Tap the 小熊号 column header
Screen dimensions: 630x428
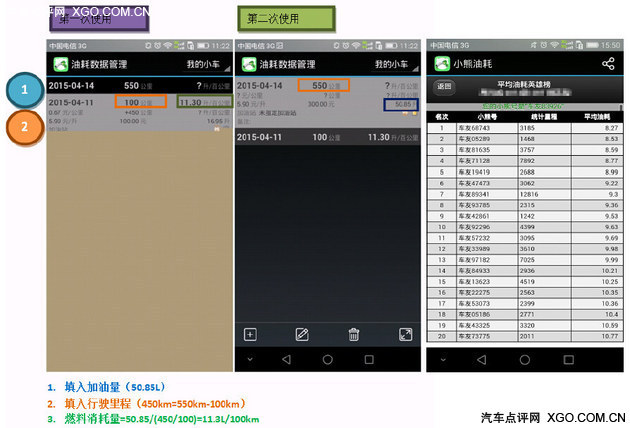(487, 117)
